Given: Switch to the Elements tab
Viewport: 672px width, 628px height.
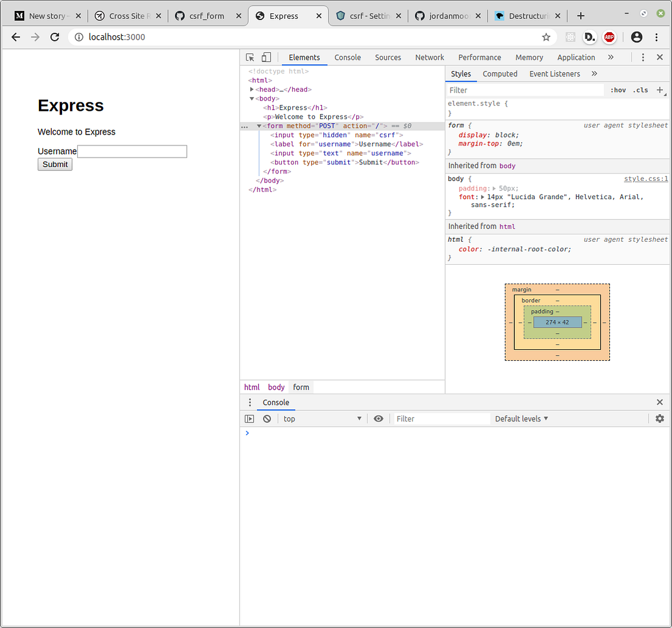Looking at the screenshot, I should pyautogui.click(x=304, y=57).
